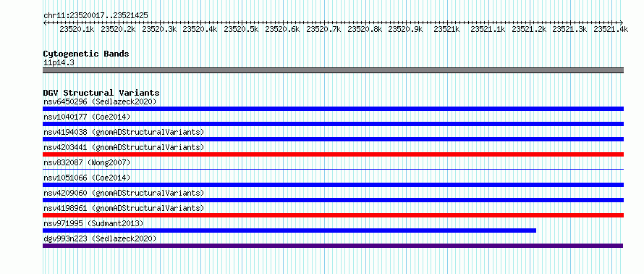Select the nsv4194038 blue bar

point(333,139)
